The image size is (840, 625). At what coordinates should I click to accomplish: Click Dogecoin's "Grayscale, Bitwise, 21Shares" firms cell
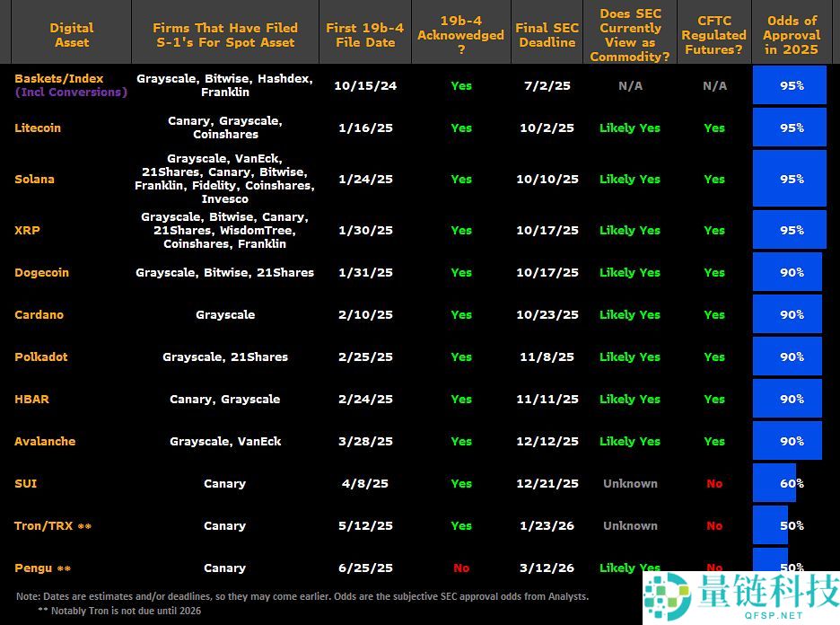[224, 272]
